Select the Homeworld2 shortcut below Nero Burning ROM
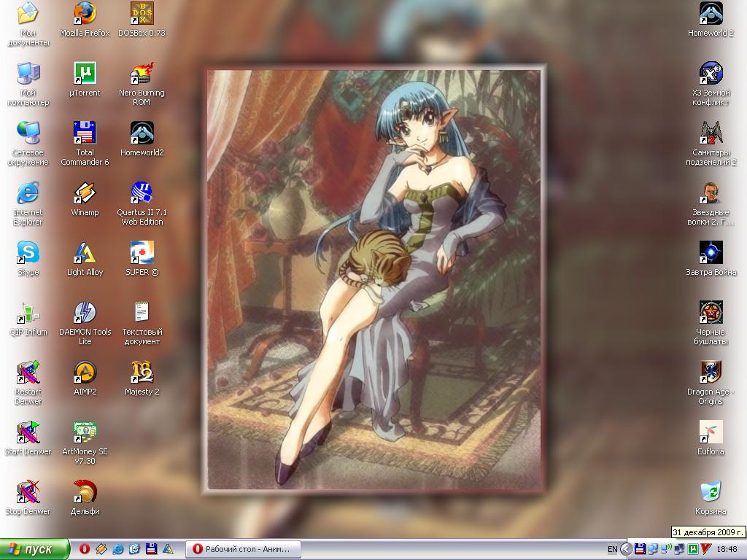Viewport: 747px width, 560px height. (142, 139)
